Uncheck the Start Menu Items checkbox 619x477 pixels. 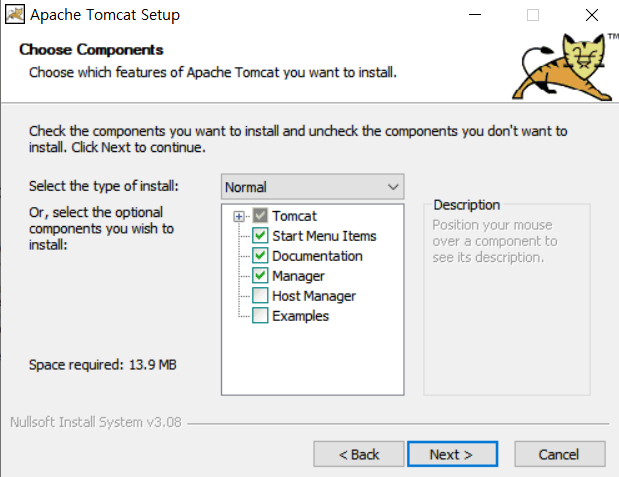click(260, 236)
